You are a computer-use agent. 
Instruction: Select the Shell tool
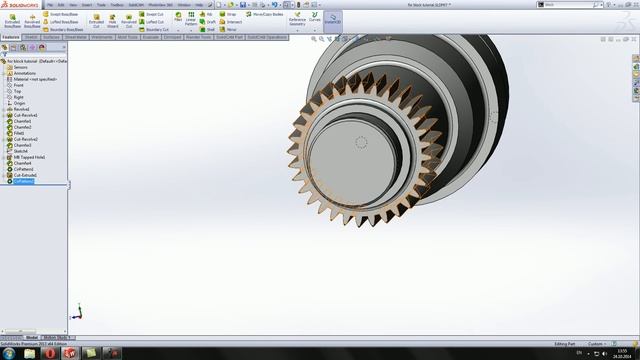pos(207,30)
